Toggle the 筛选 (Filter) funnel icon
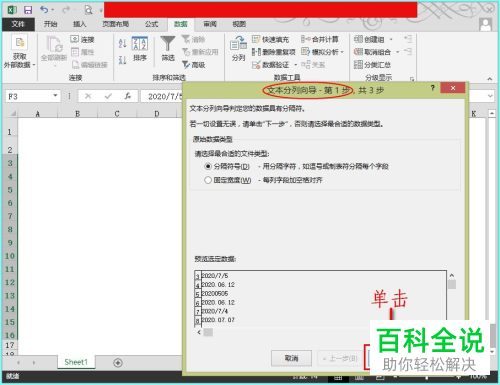Screen dimensions: 500x385 tap(168, 44)
